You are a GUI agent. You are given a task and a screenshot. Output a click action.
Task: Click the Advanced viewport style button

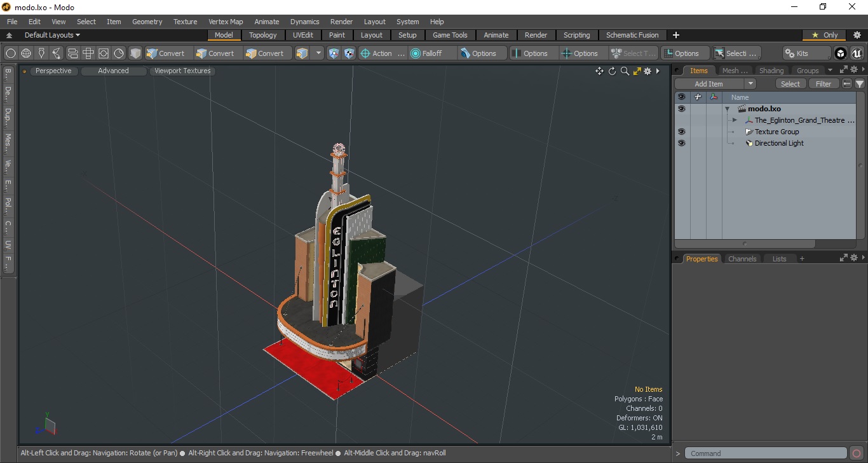(x=113, y=71)
